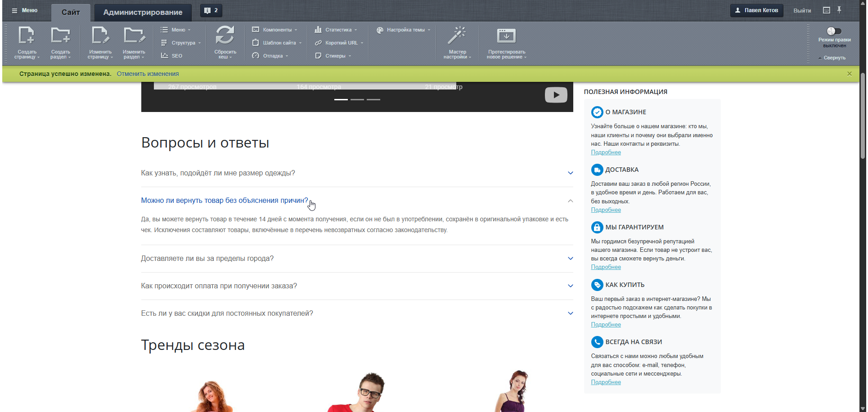The height and width of the screenshot is (412, 868).
Task: Click the Edit page icon
Action: (100, 36)
